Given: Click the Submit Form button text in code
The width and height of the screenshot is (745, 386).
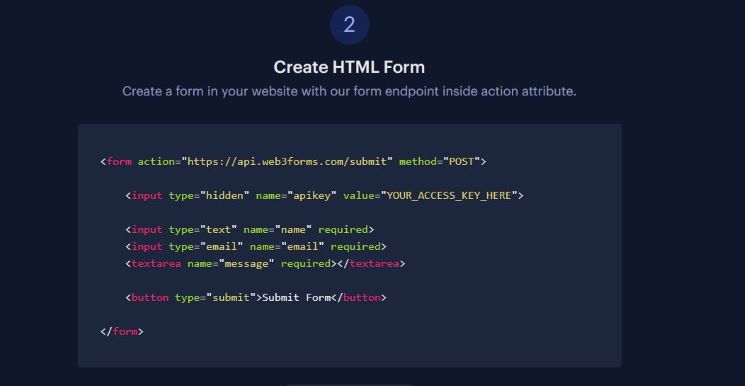Looking at the screenshot, I should (x=296, y=298).
